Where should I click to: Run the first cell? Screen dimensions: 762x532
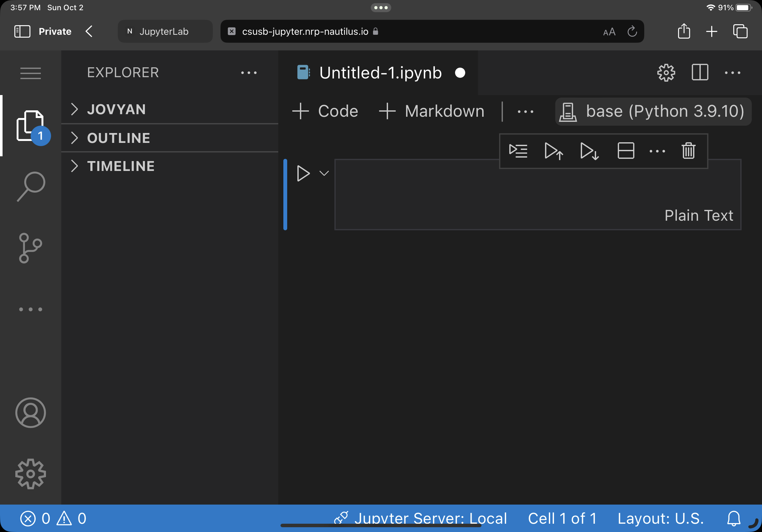pyautogui.click(x=303, y=174)
